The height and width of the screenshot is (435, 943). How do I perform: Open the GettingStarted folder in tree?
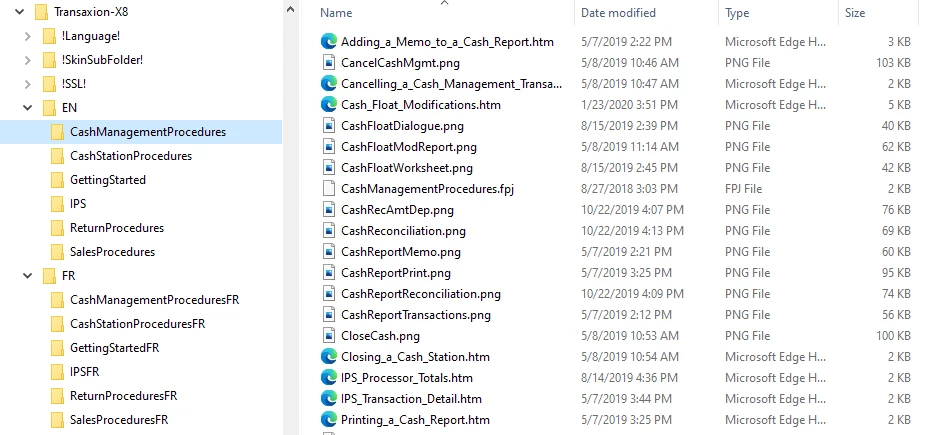click(x=108, y=180)
